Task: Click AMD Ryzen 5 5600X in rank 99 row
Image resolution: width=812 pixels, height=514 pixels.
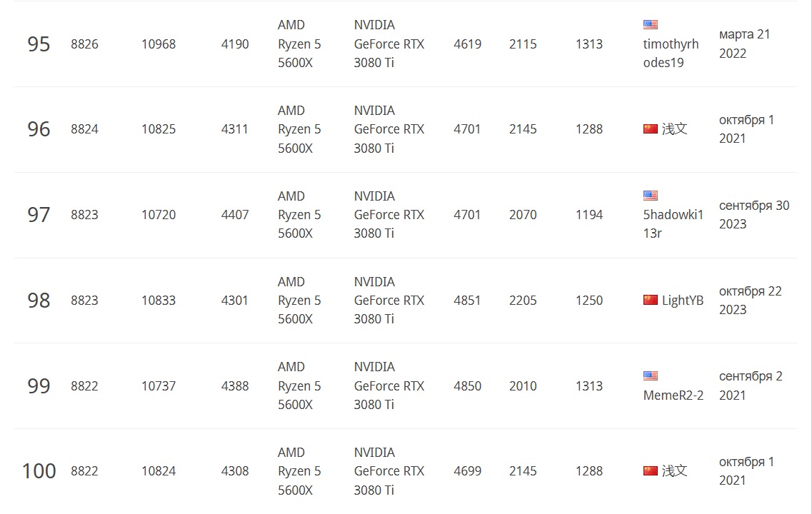Action: pos(299,386)
